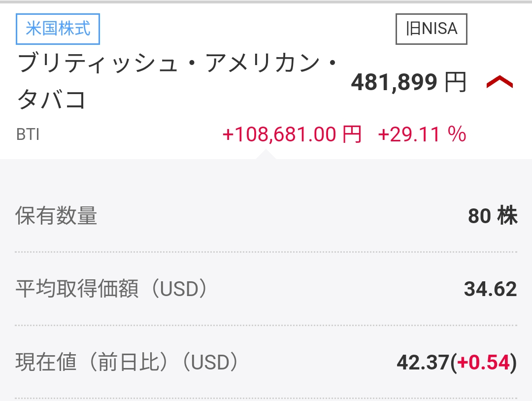Tap the 42.37 current price value

tap(423, 363)
